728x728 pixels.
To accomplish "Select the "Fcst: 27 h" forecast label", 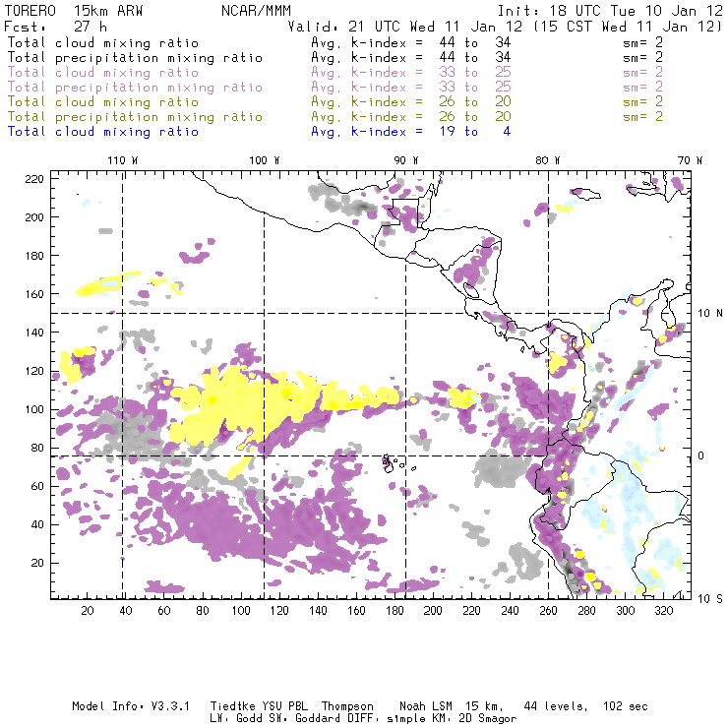I will pos(56,27).
